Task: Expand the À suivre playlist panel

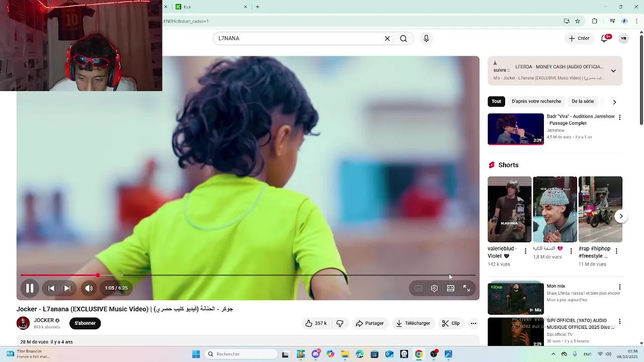Action: point(613,71)
